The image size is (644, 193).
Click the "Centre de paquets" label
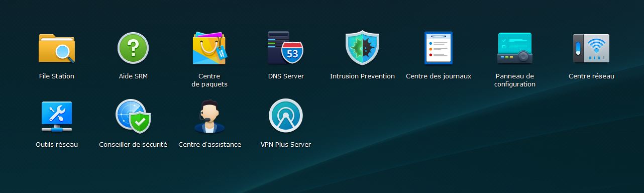click(x=209, y=80)
